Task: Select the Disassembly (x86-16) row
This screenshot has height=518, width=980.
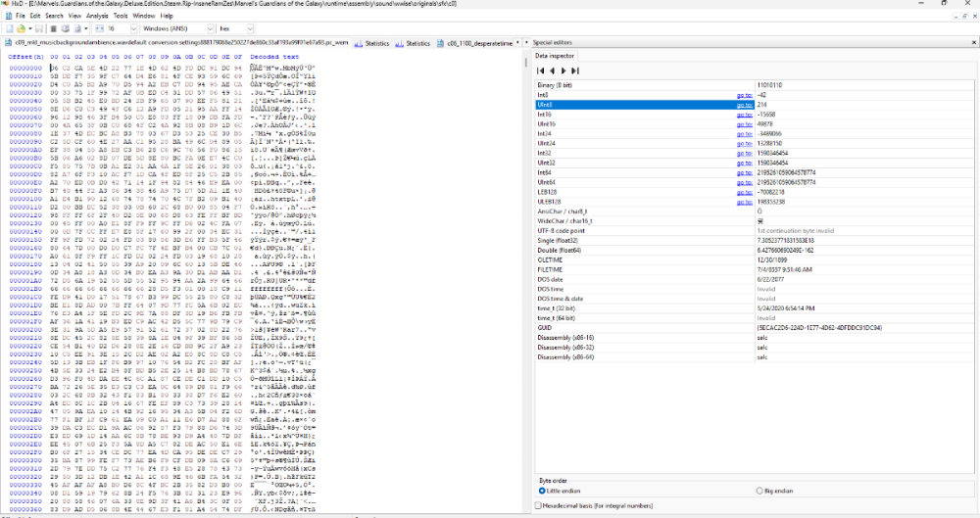Action: [755, 338]
